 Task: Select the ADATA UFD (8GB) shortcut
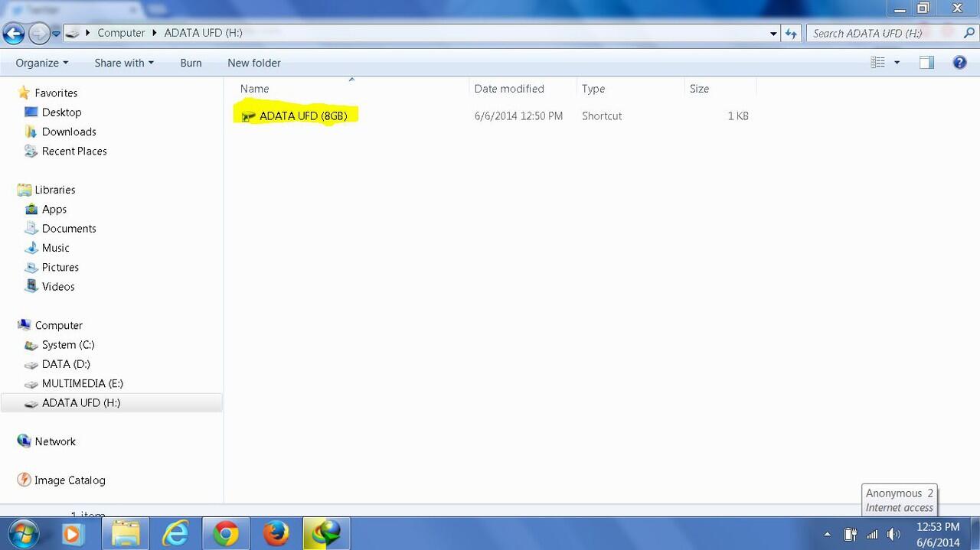click(303, 116)
